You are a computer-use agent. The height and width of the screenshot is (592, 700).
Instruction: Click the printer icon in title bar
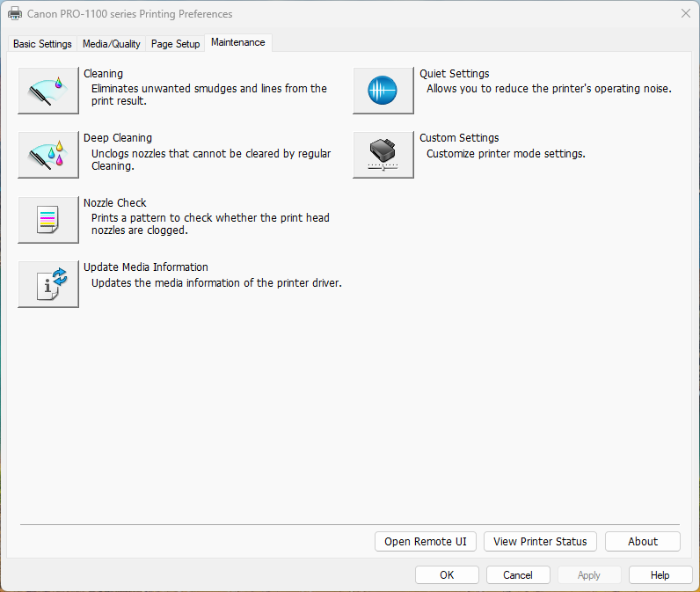(x=15, y=14)
